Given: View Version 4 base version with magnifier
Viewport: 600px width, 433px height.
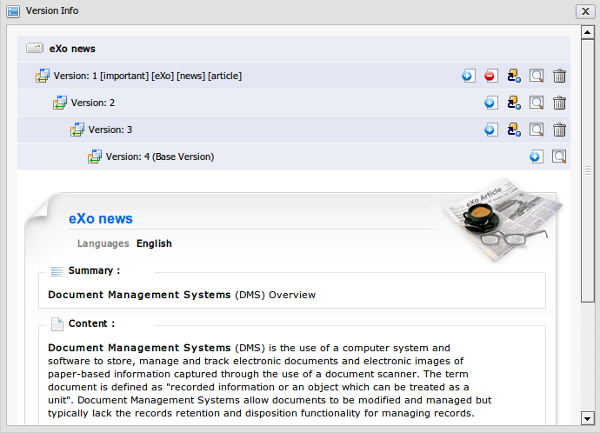Looking at the screenshot, I should (x=559, y=156).
